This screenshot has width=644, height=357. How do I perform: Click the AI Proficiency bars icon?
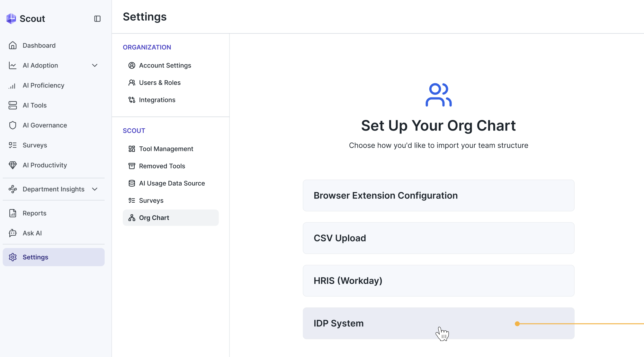pyautogui.click(x=13, y=86)
